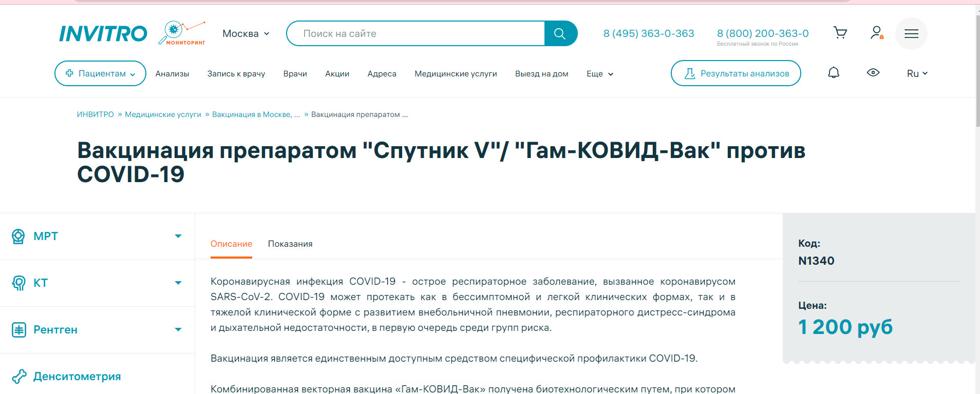Image resolution: width=980 pixels, height=394 pixels.
Task: Call the 8 (495) 363-0-363 number link
Action: (649, 34)
